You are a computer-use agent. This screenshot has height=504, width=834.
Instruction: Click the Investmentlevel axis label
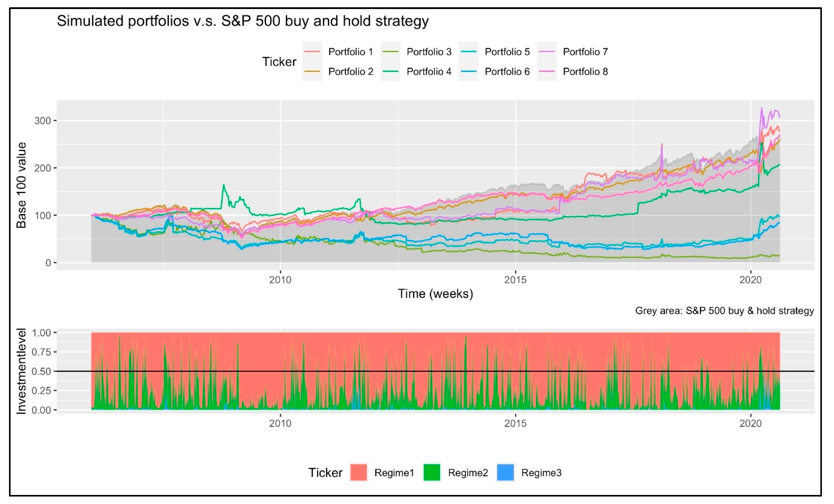21,371
